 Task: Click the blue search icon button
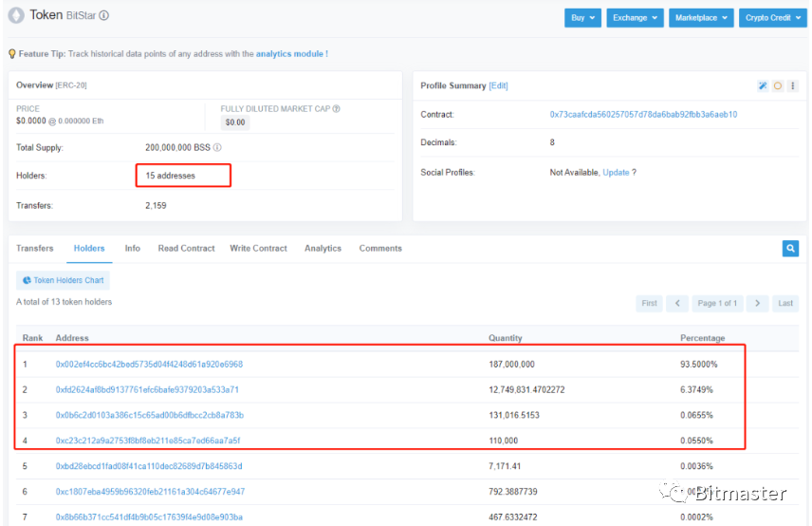790,248
